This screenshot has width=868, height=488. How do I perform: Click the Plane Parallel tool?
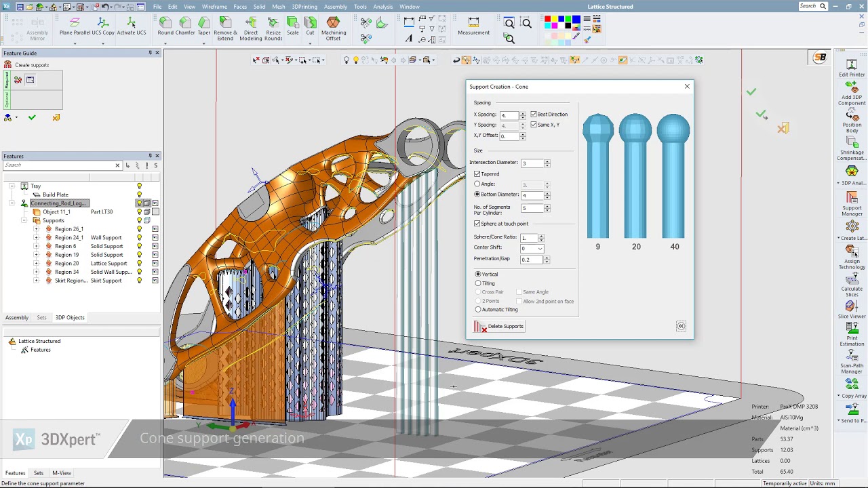coord(75,26)
